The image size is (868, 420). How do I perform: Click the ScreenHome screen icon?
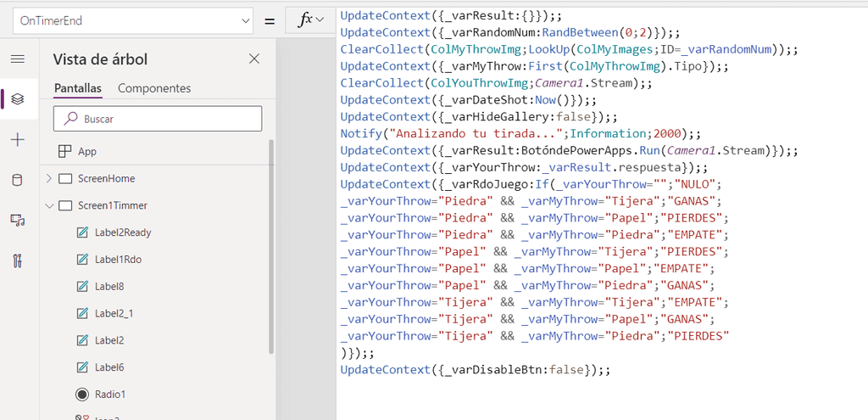click(66, 178)
